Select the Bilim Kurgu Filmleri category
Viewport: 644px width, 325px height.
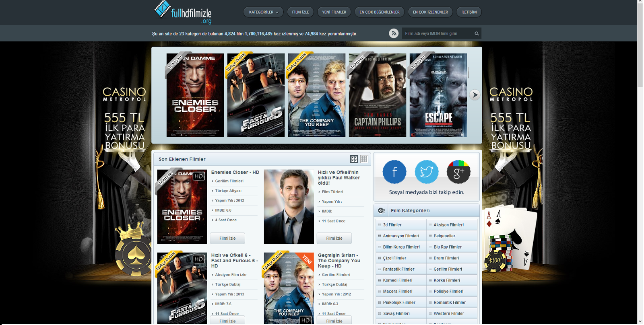pos(401,247)
